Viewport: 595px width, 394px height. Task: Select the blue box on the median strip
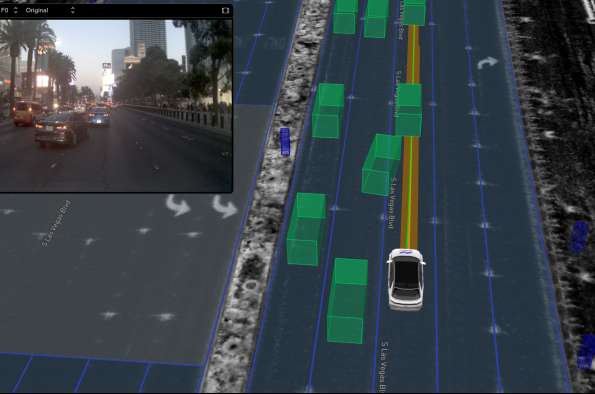285,142
